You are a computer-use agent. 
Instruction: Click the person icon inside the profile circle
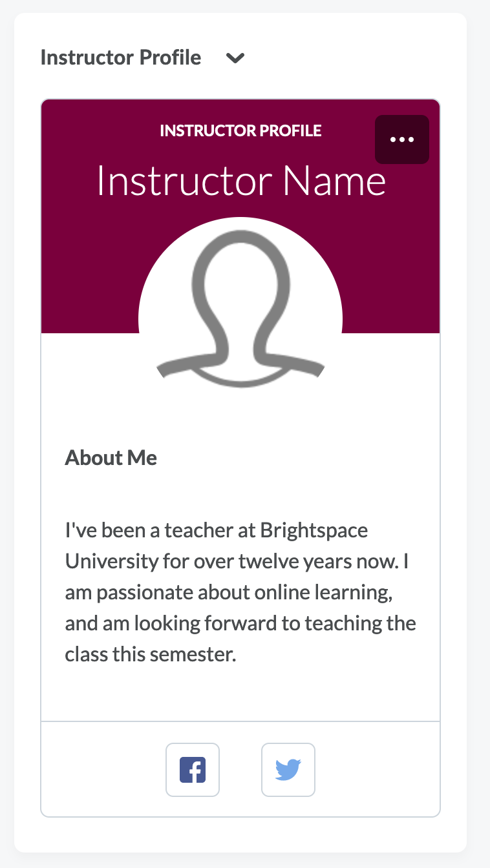click(240, 304)
